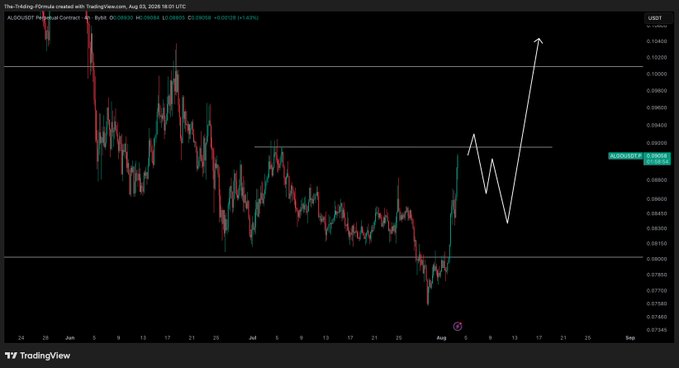Click the 0.08800 price axis label
The height and width of the screenshot is (368, 679).
(656, 180)
